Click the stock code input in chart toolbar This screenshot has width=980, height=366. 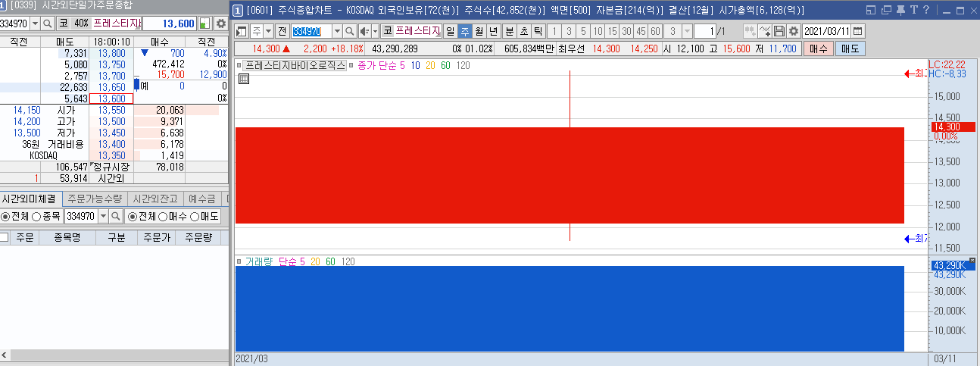click(x=311, y=31)
